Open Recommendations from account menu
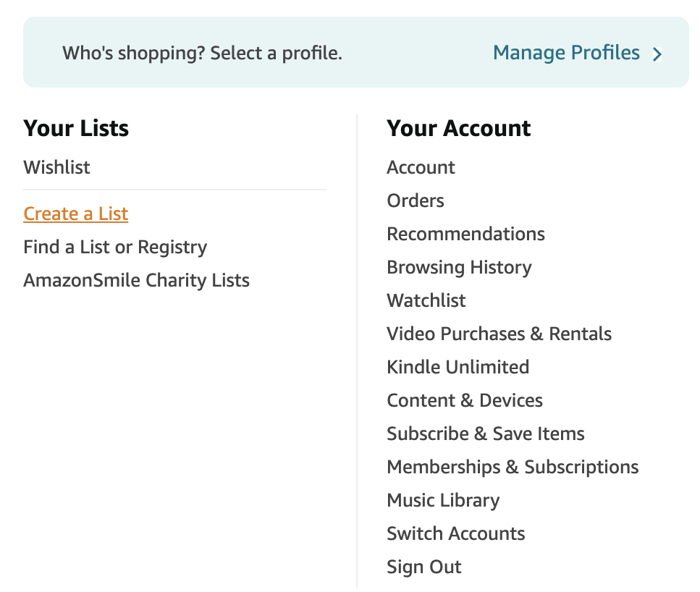Screen dimensions: 700x592 (465, 234)
